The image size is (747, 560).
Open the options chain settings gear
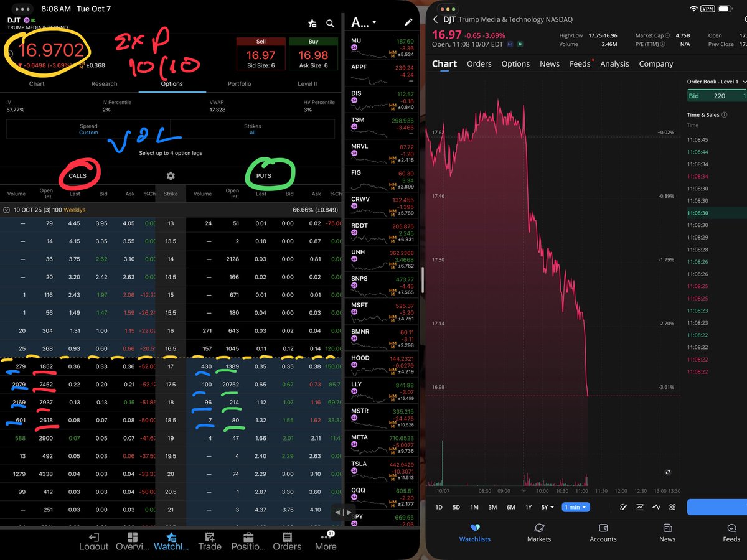pos(171,176)
